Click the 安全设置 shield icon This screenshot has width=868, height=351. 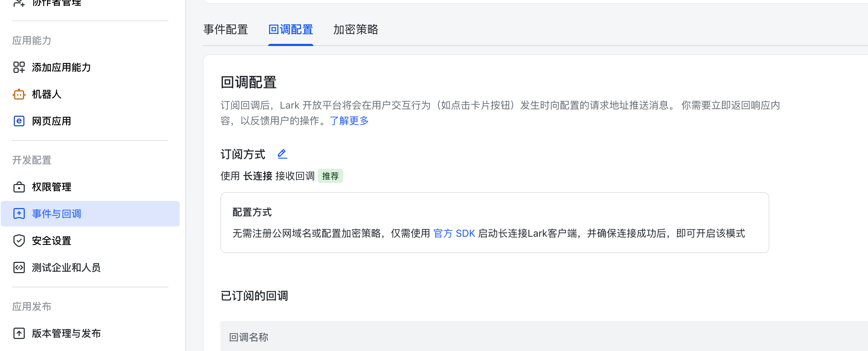tap(19, 241)
